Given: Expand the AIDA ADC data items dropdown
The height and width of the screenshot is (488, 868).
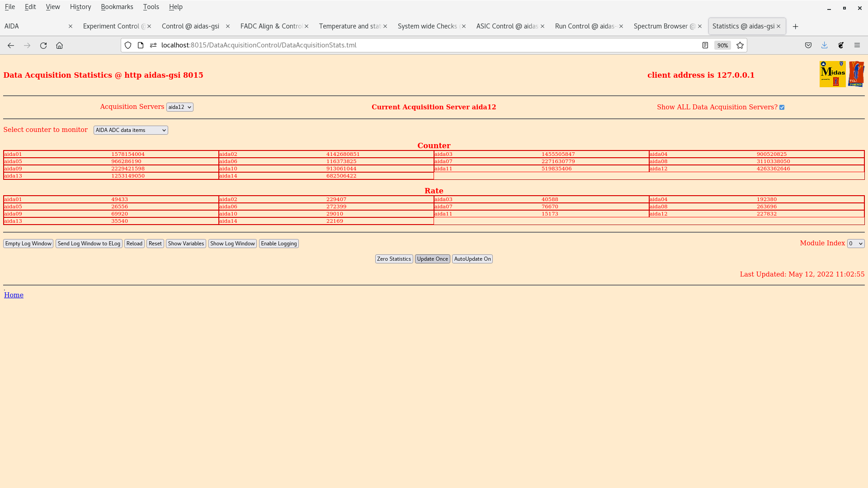Looking at the screenshot, I should [131, 130].
